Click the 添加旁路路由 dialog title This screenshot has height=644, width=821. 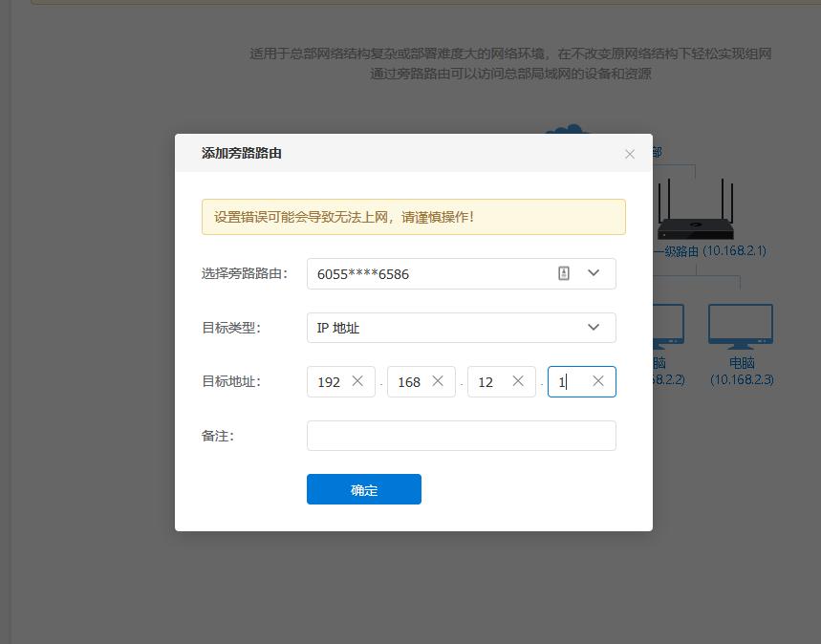click(241, 154)
